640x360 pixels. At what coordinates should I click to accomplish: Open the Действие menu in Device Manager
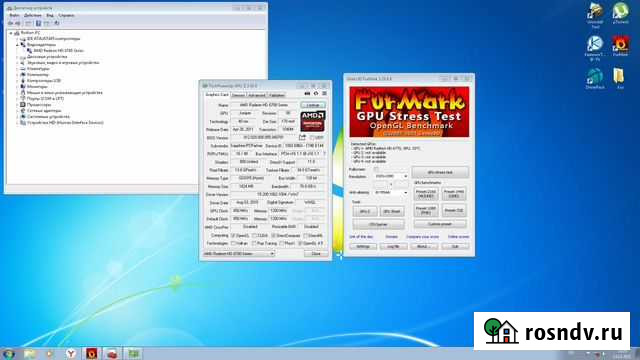(33, 15)
